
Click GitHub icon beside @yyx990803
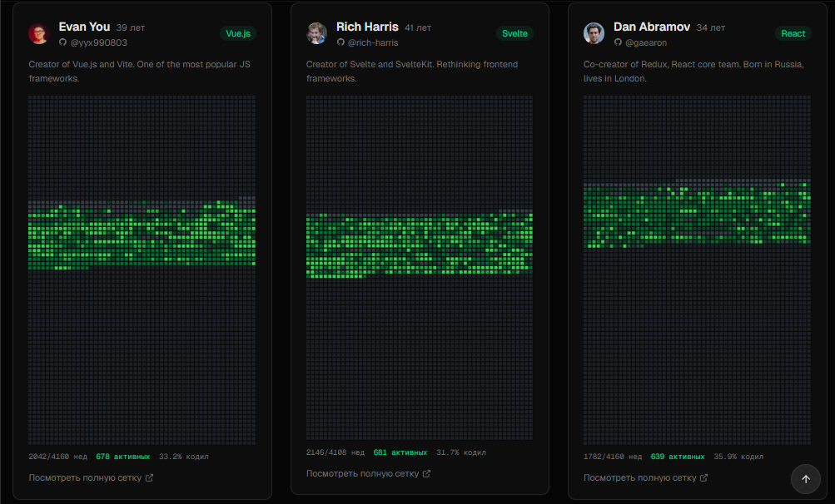[x=62, y=42]
